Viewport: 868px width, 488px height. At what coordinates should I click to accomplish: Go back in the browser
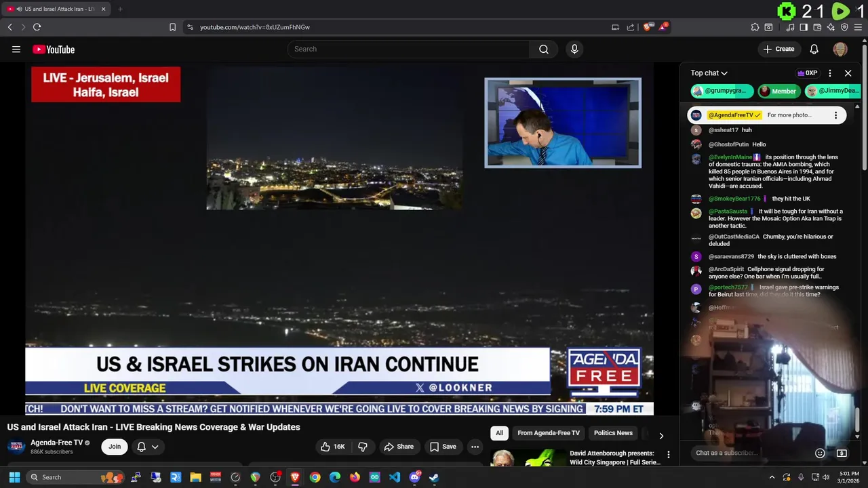9,27
